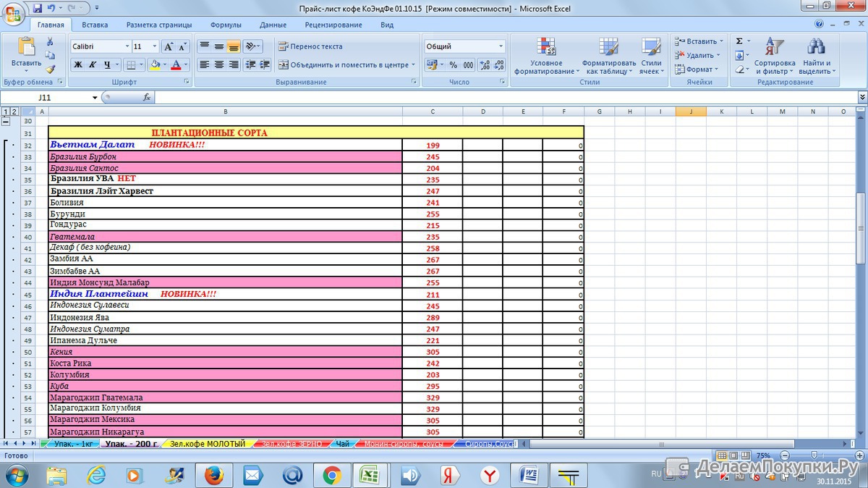The image size is (868, 488).
Task: Click the zoom slider in the status bar
Action: pyautogui.click(x=816, y=455)
